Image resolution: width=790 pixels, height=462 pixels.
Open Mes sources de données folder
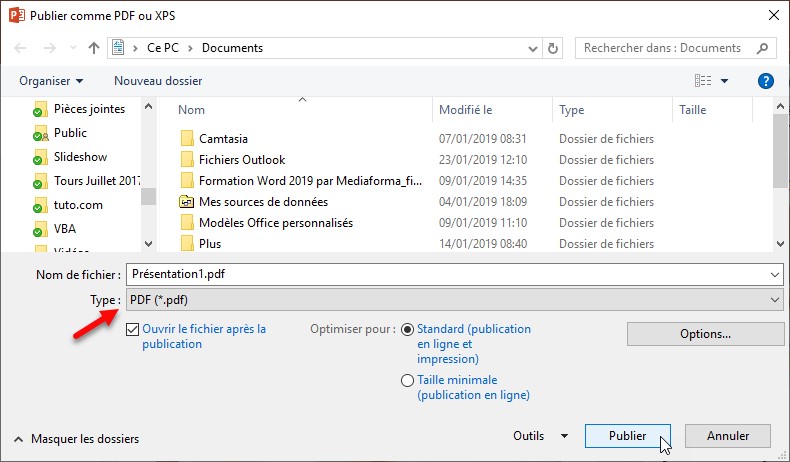(x=249, y=202)
